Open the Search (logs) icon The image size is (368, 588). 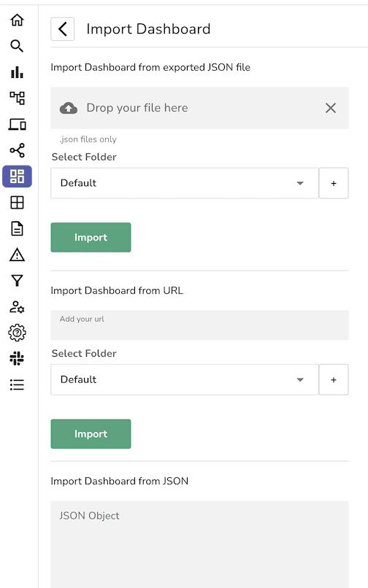pyautogui.click(x=17, y=46)
